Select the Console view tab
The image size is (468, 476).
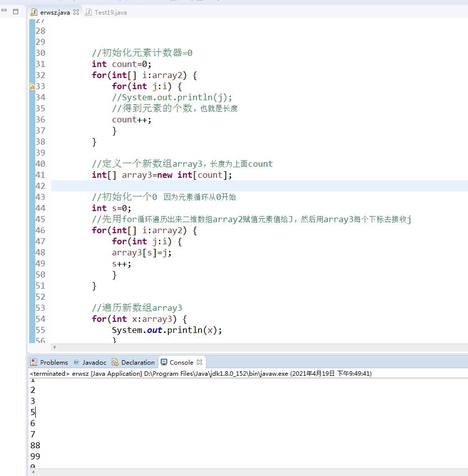point(181,362)
